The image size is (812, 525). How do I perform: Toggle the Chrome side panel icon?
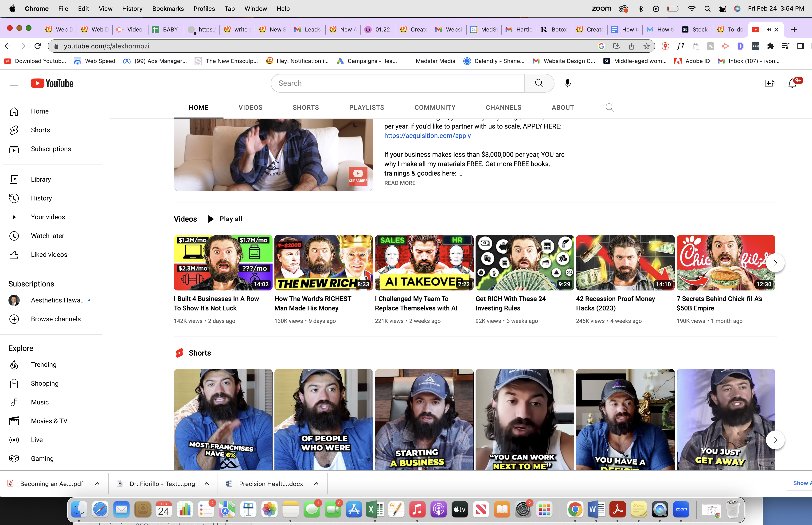click(800, 46)
